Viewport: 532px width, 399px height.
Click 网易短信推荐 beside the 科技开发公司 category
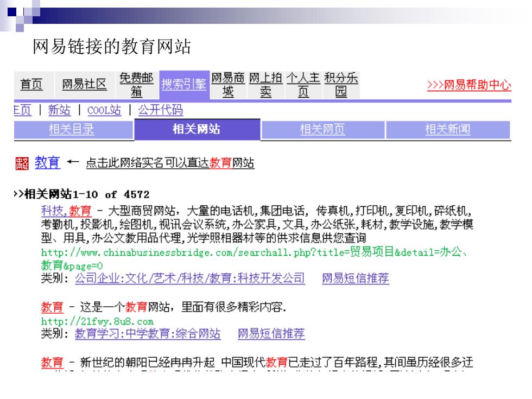(x=356, y=278)
